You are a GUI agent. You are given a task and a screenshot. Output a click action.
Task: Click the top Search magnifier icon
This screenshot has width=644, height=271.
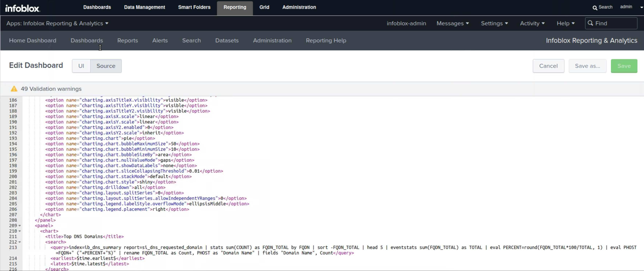coord(595,7)
